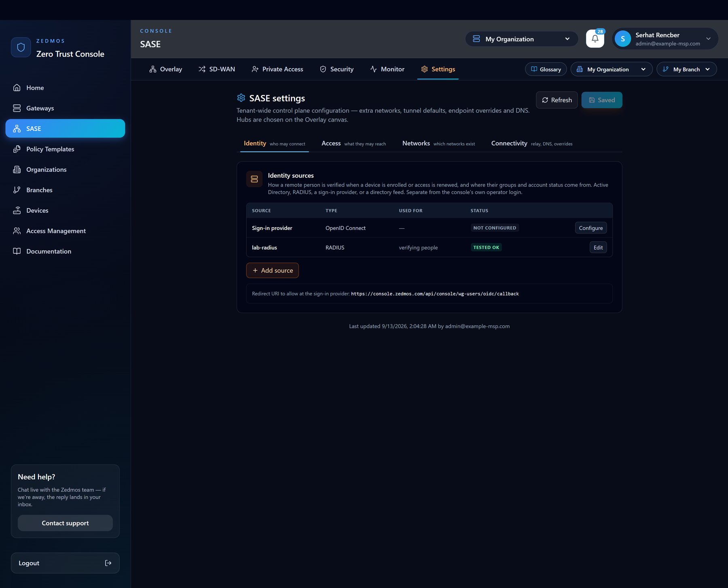
Task: Open the Private Access tab
Action: [277, 69]
